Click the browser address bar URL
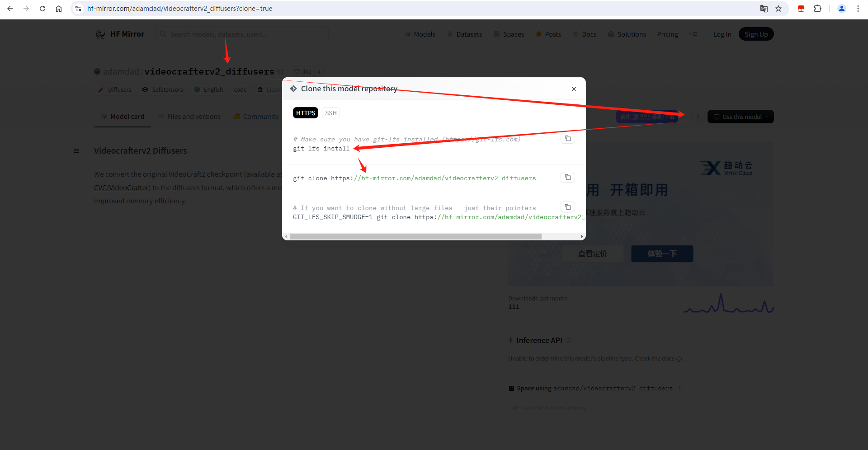868x450 pixels. (179, 9)
